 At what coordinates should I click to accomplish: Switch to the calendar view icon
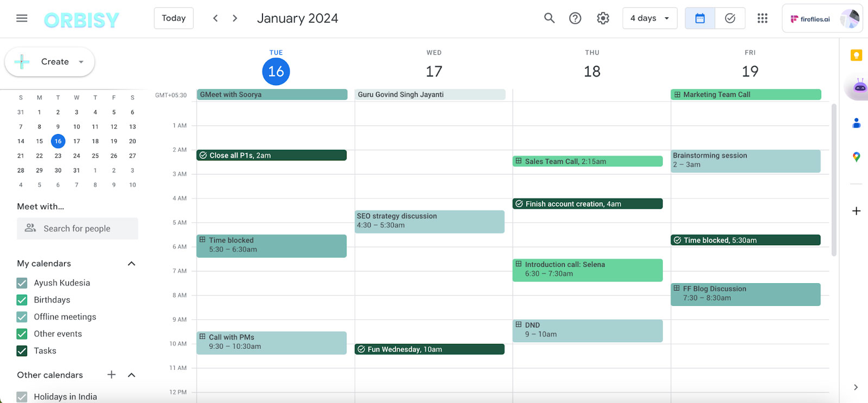[x=700, y=18]
